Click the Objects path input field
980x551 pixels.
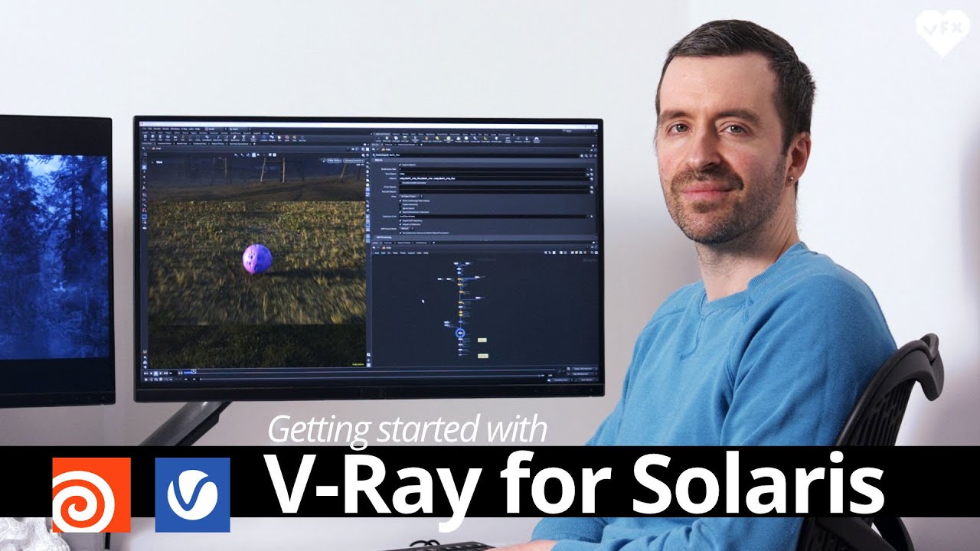[x=494, y=178]
